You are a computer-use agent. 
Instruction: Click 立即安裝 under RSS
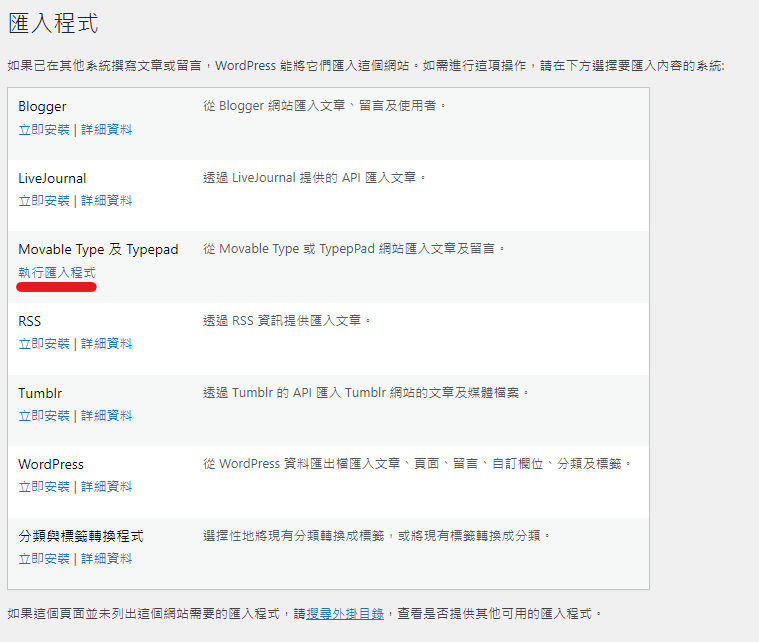[44, 344]
